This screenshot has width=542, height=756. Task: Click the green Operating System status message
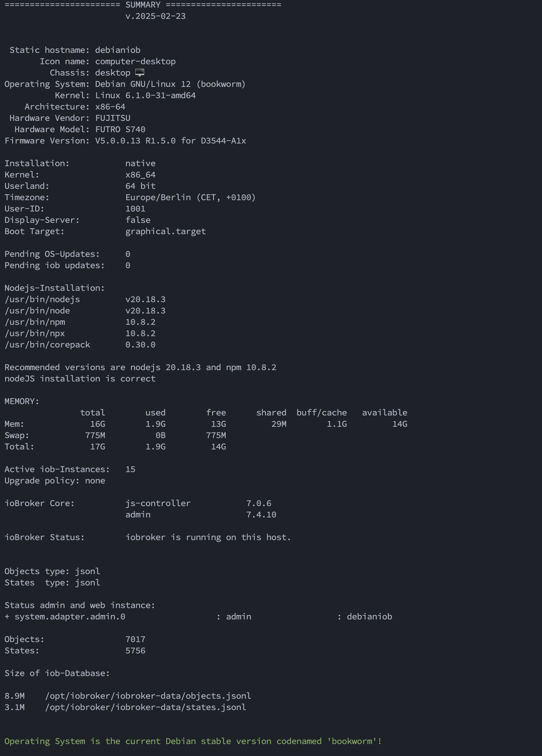(x=193, y=741)
